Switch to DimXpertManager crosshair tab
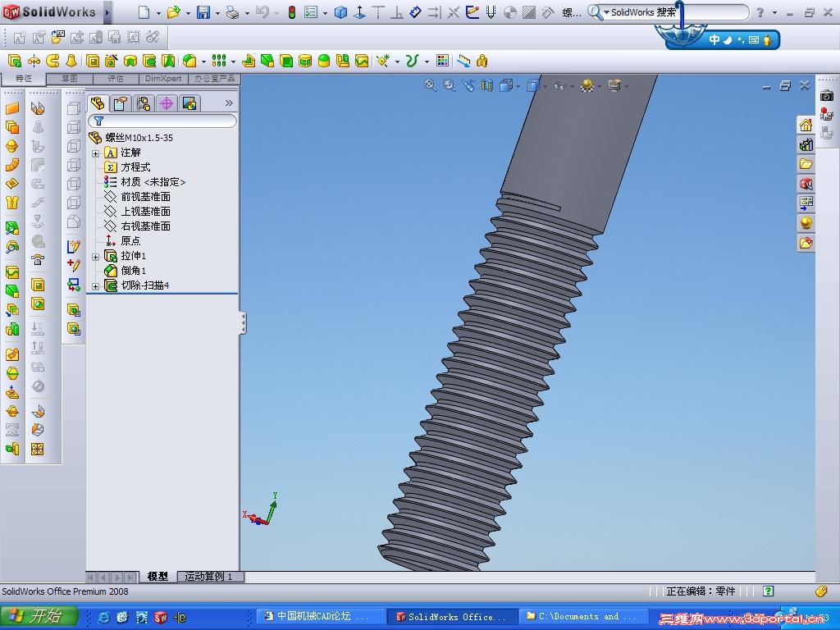 coord(167,103)
